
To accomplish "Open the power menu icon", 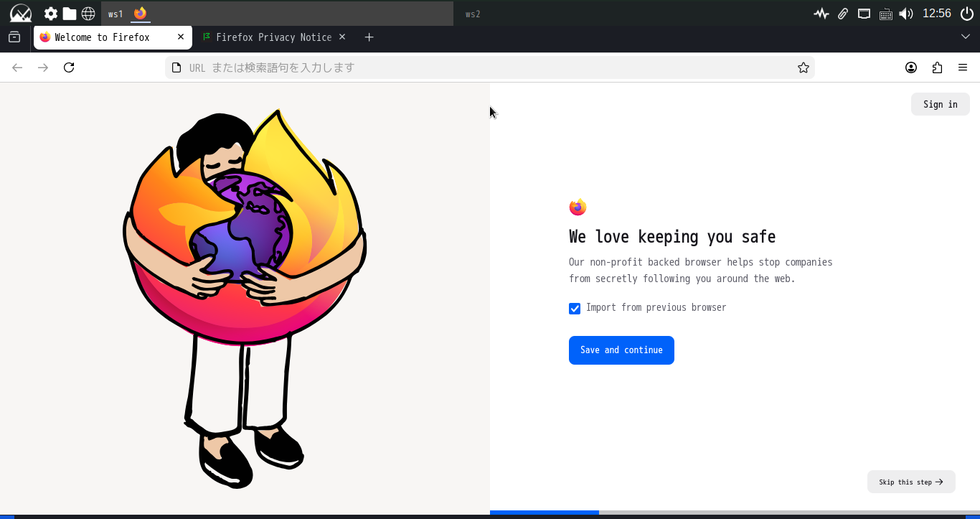I will (x=966, y=14).
